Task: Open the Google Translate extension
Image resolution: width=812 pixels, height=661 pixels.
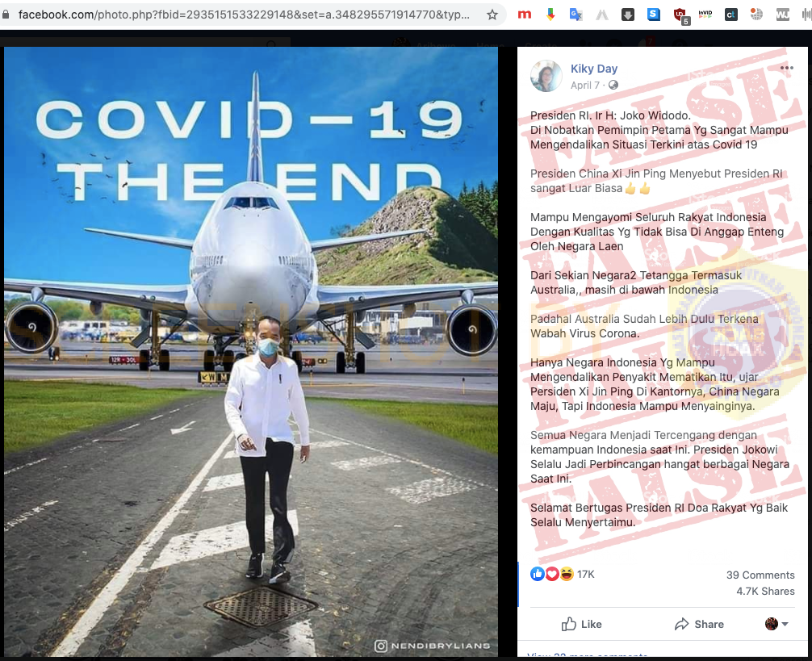Action: coord(576,15)
